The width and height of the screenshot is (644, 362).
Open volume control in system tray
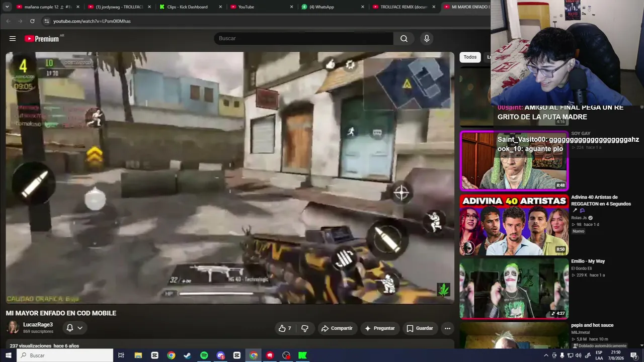point(578,355)
